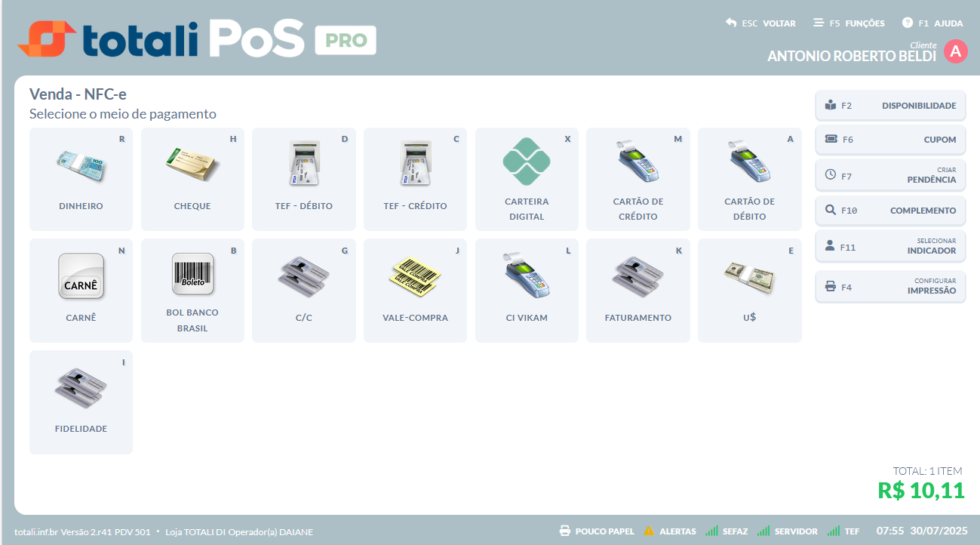Click the Venda - NFC-e heading
The width and height of the screenshot is (980, 545).
pyautogui.click(x=78, y=94)
